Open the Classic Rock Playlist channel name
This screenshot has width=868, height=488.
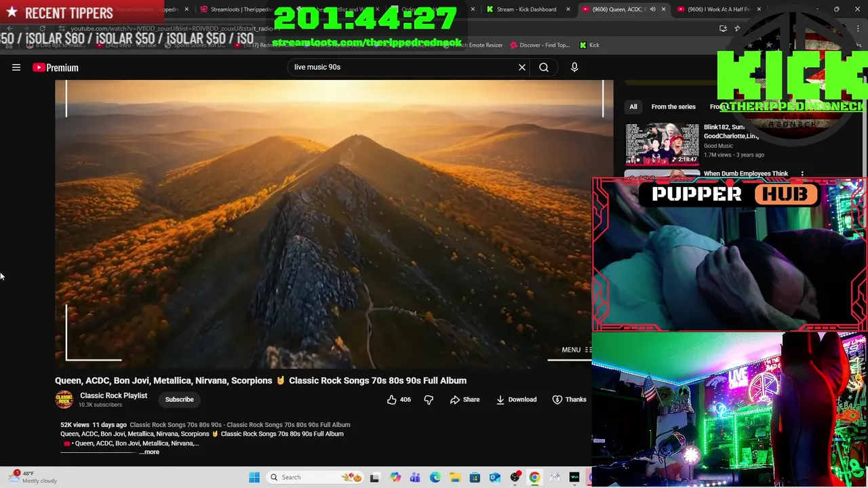[x=113, y=395]
